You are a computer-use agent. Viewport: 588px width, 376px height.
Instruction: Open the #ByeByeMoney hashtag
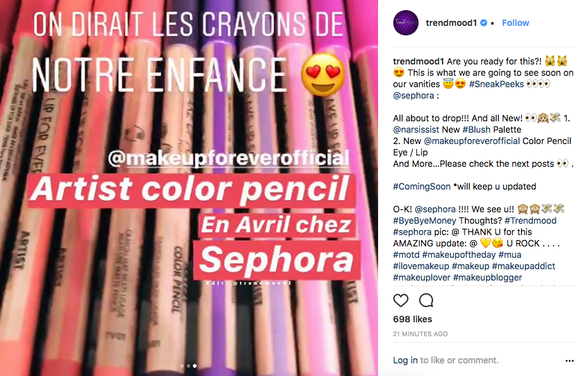click(x=424, y=221)
